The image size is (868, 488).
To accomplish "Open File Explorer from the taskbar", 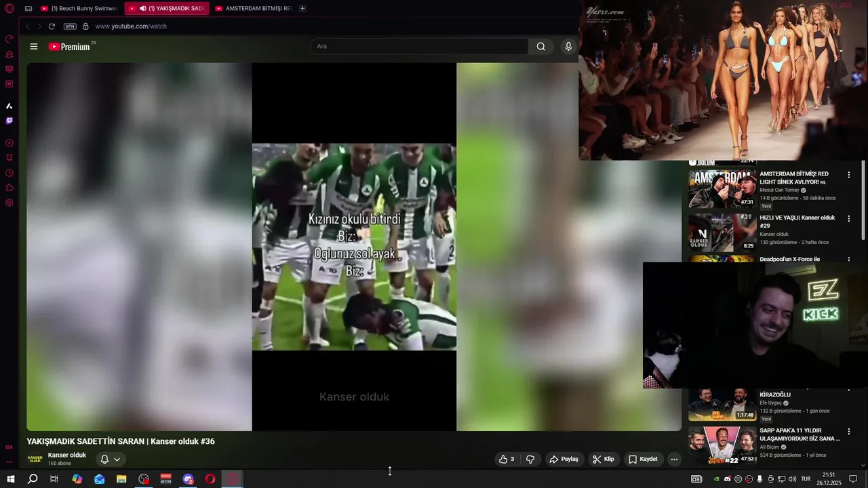I will click(x=121, y=479).
